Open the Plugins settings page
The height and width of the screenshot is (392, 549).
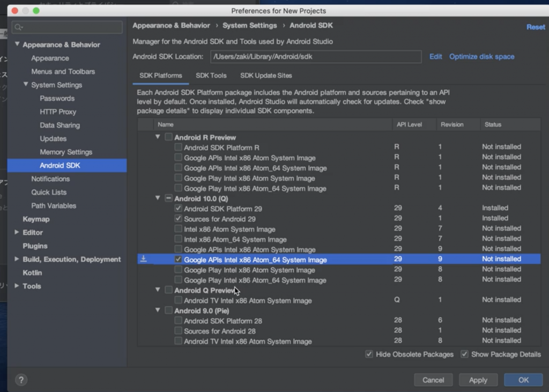tap(35, 246)
